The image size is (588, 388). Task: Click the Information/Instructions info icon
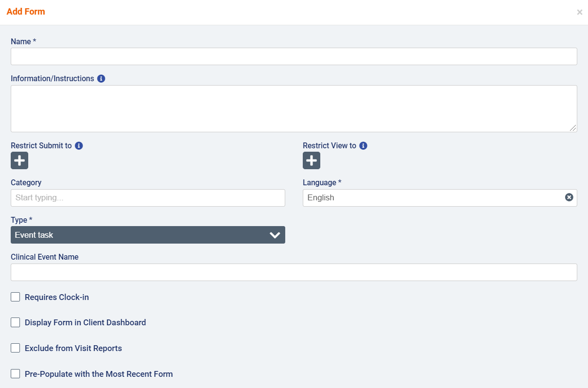101,79
